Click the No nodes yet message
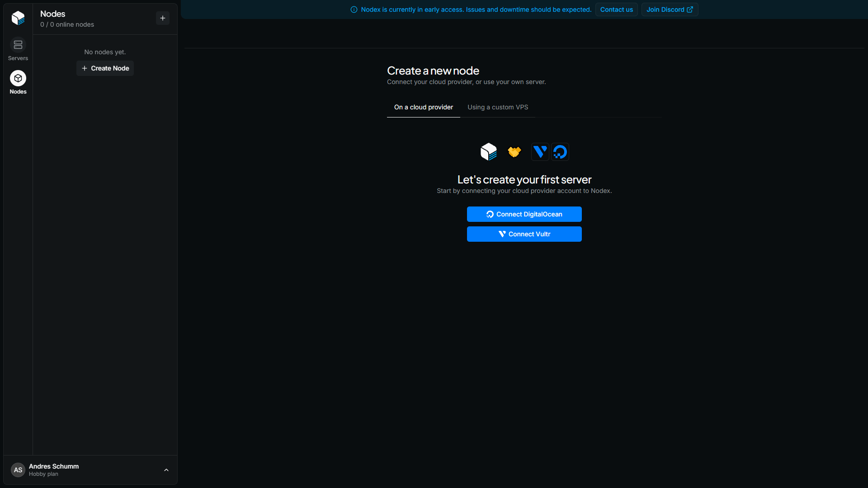This screenshot has height=488, width=868. click(105, 52)
